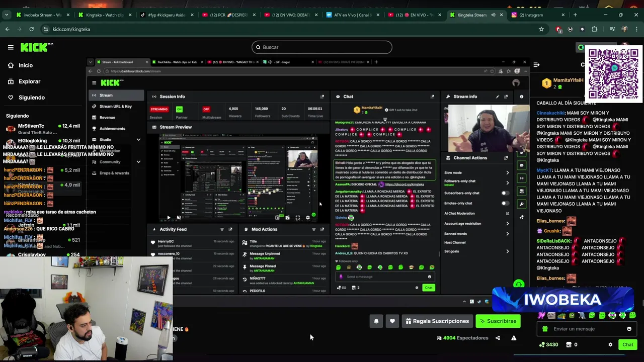Go to Inicio in sidebar
Screen dimensions: 644x362
[x=25, y=65]
